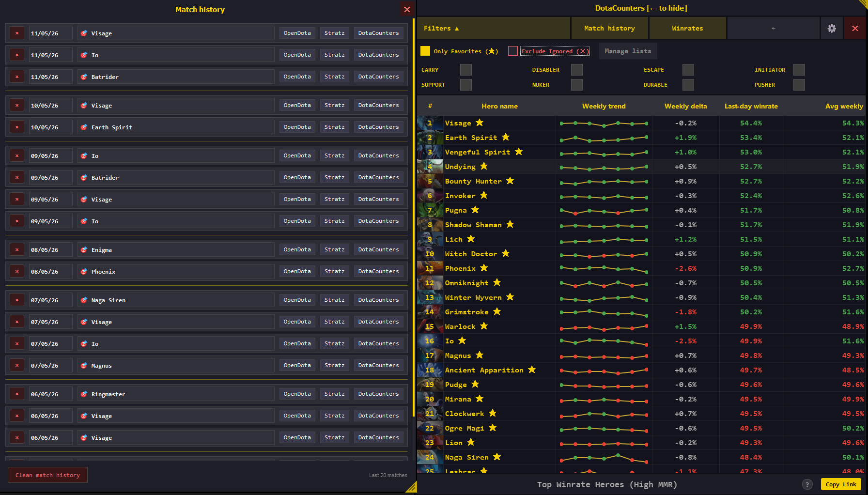Screen dimensions: 868x495
Task: Remove the 06/05/26 Ringmaster match
Action: click(17, 394)
